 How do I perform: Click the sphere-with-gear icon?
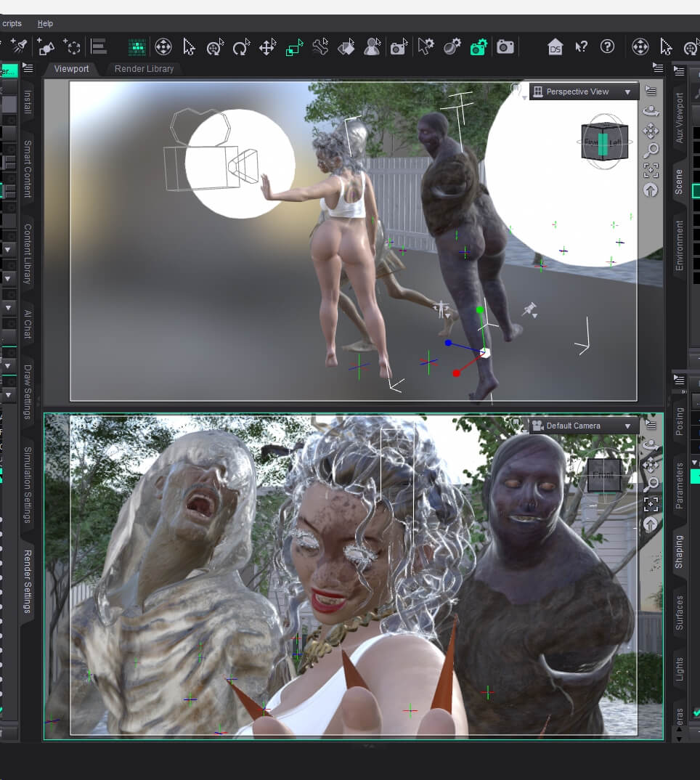pyautogui.click(x=452, y=46)
